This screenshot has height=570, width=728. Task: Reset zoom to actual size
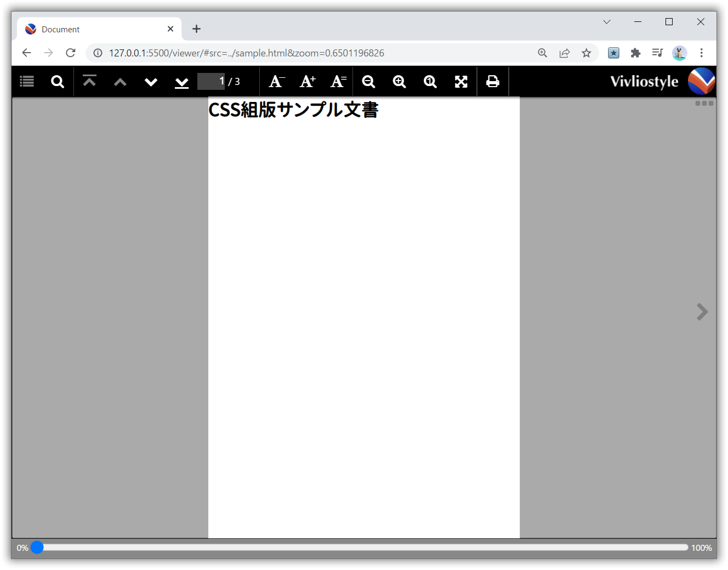(430, 81)
